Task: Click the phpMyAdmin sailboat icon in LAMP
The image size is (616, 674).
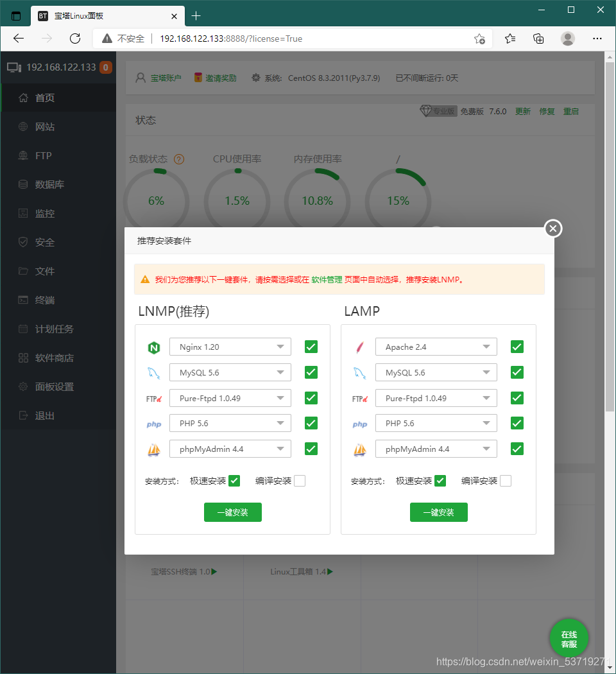Action: click(360, 449)
